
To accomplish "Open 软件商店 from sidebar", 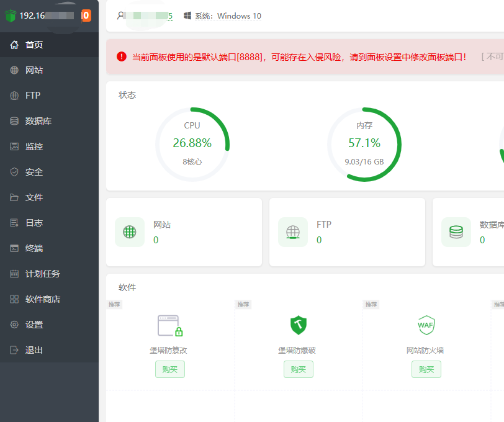I will click(x=42, y=299).
